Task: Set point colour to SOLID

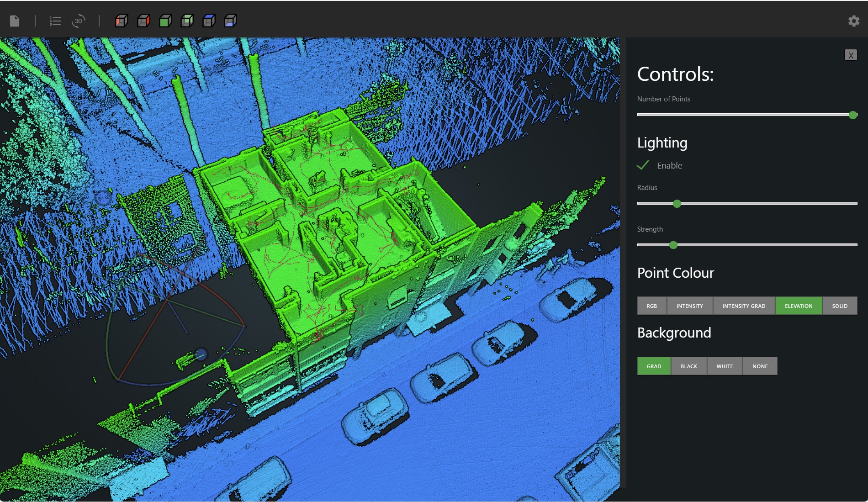Action: (x=840, y=306)
